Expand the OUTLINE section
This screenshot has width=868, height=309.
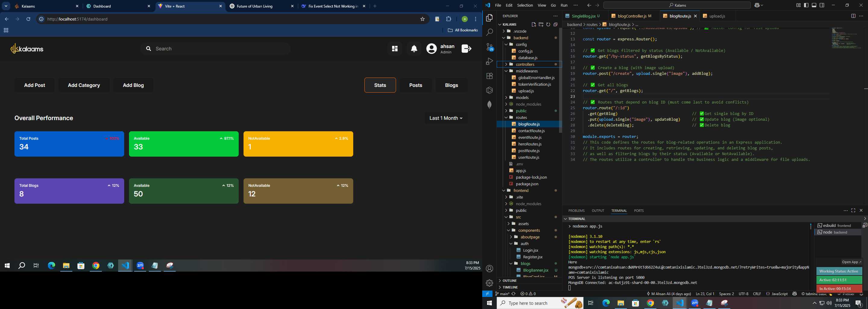[529, 281]
